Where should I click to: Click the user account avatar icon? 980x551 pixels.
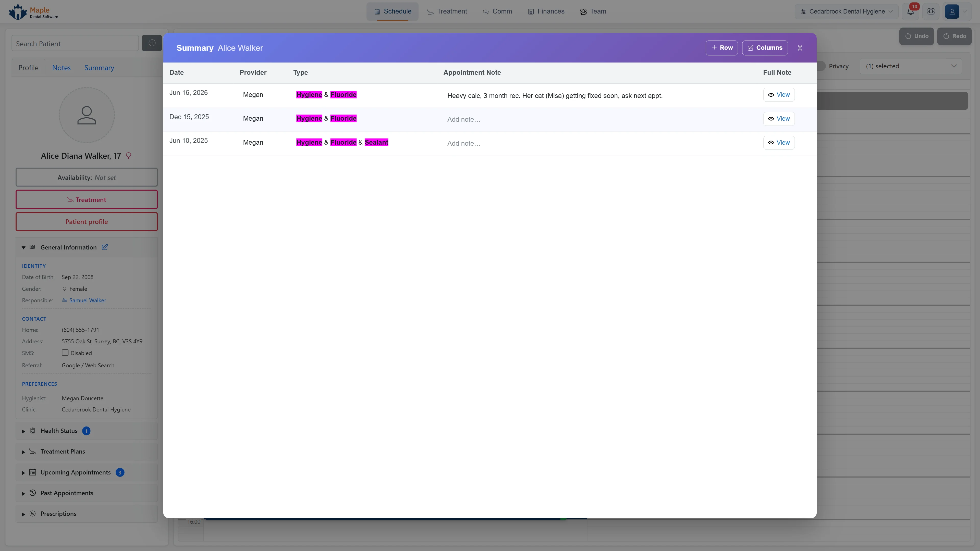952,12
